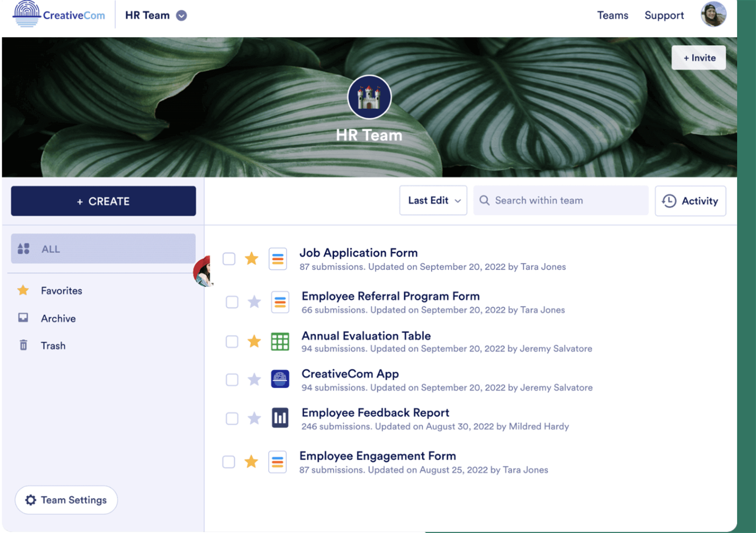Click the + Invite button
756x533 pixels.
698,57
